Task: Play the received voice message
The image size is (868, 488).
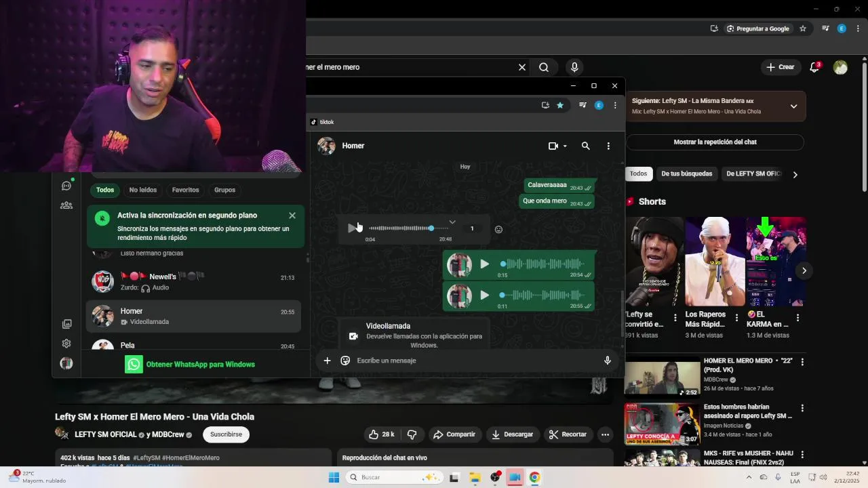Action: 351,228
